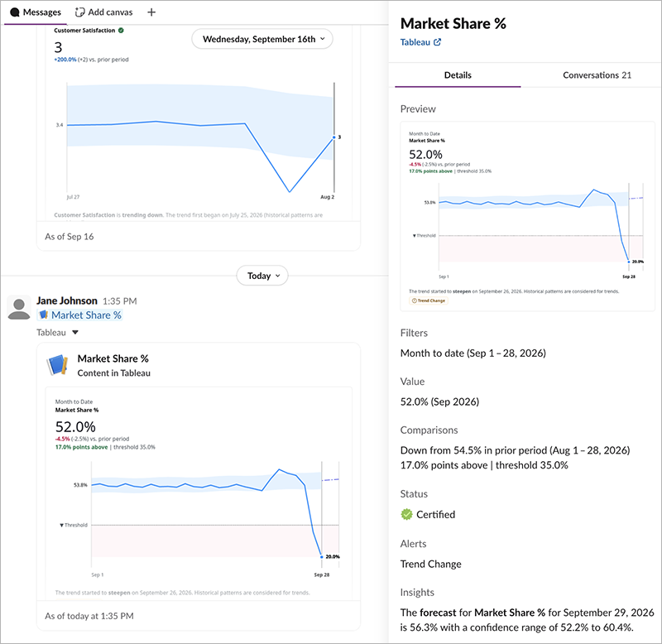Click the Market Share % card title
The image size is (662, 644).
(113, 358)
